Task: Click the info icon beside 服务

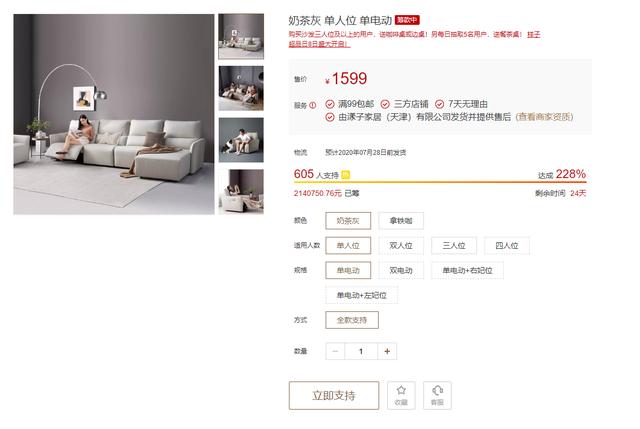Action: tap(313, 105)
